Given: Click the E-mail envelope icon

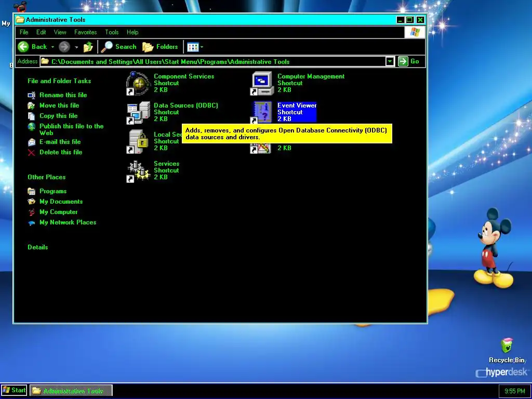Looking at the screenshot, I should tap(31, 142).
